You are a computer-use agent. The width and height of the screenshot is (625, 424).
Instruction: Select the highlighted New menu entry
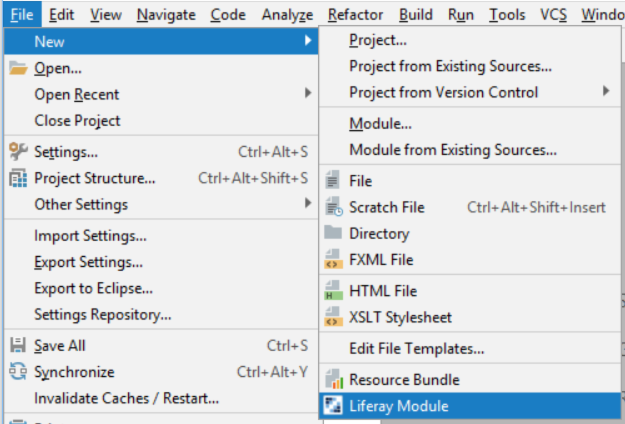pos(161,41)
